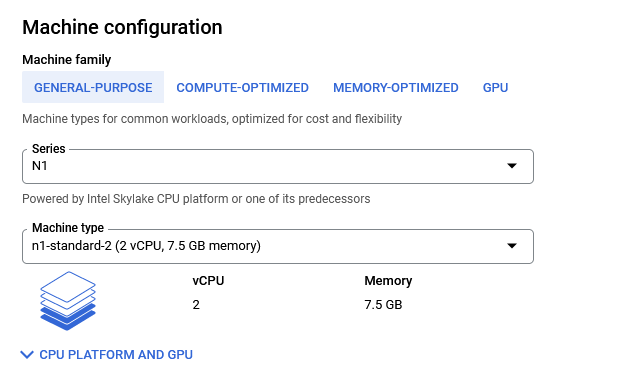Click the Machine type dropdown arrow
The width and height of the screenshot is (625, 382).
(512, 246)
